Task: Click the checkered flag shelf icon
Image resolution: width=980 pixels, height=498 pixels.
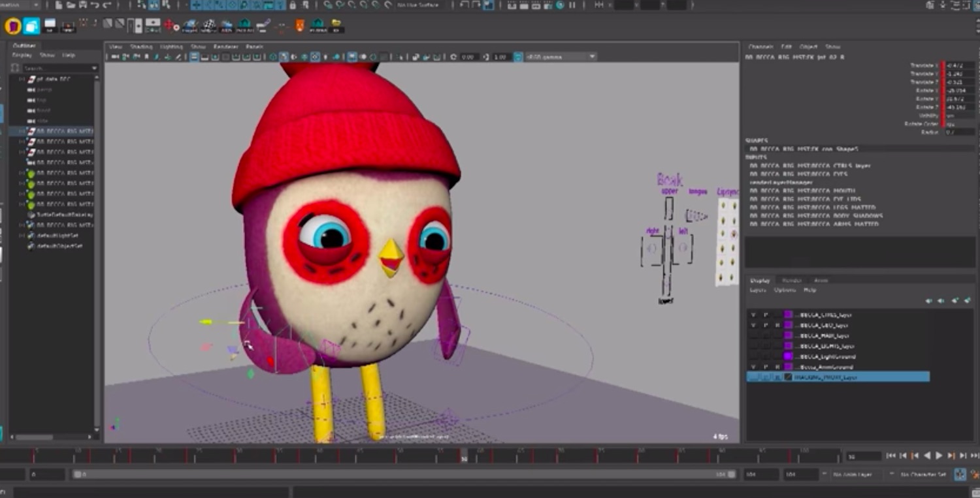Action: click(x=208, y=26)
